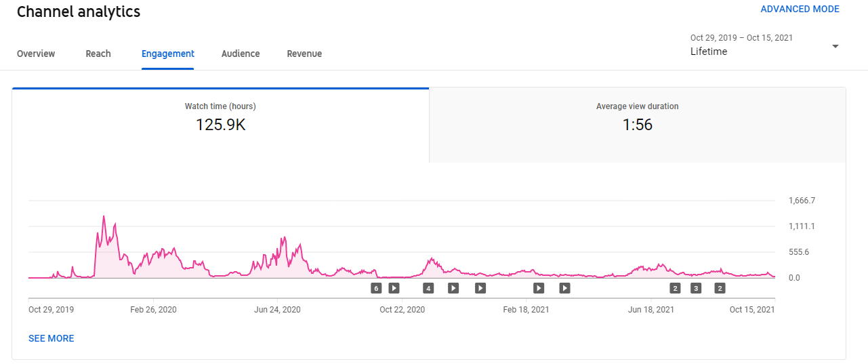868x364 pixels.
Task: Click the last play icon marker on the timeline
Action: coord(564,288)
